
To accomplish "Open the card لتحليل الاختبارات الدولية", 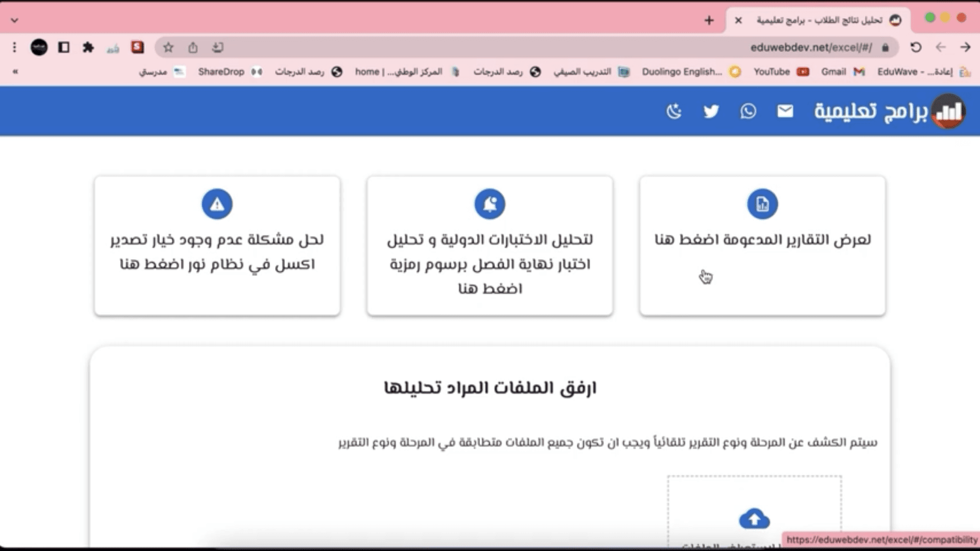I will 490,245.
